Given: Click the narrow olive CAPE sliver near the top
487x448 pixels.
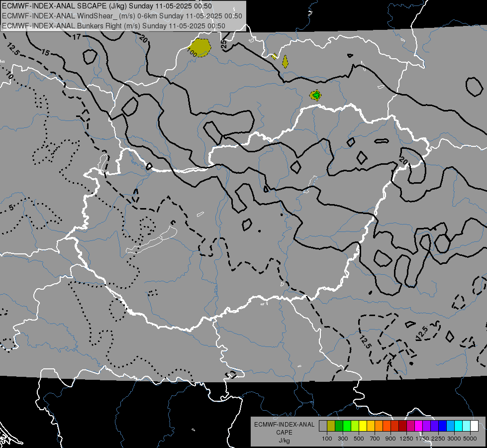Looking at the screenshot, I should pyautogui.click(x=285, y=62).
